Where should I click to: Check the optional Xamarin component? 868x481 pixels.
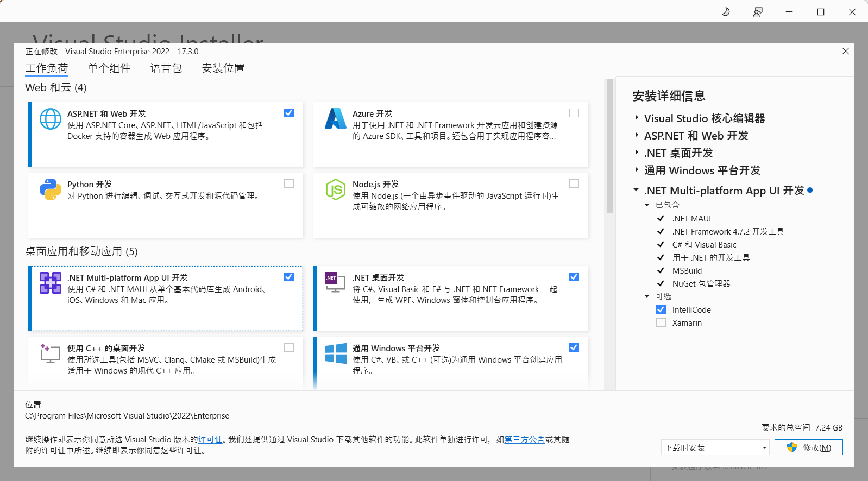tap(661, 322)
